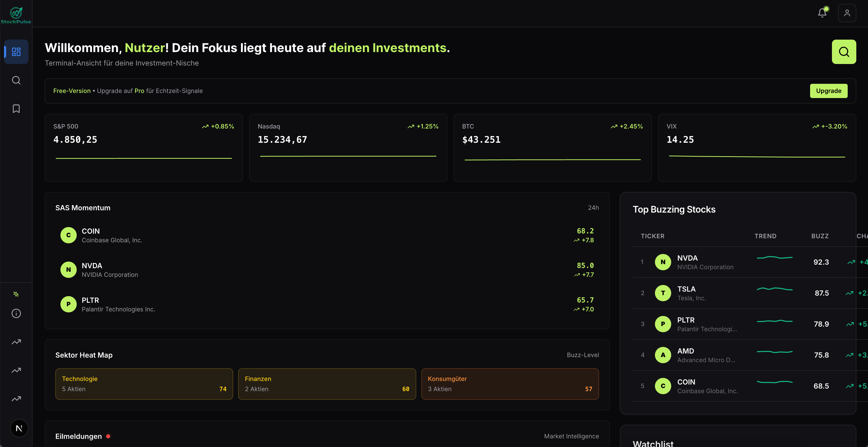Click the Buzz-Level label

point(583,355)
